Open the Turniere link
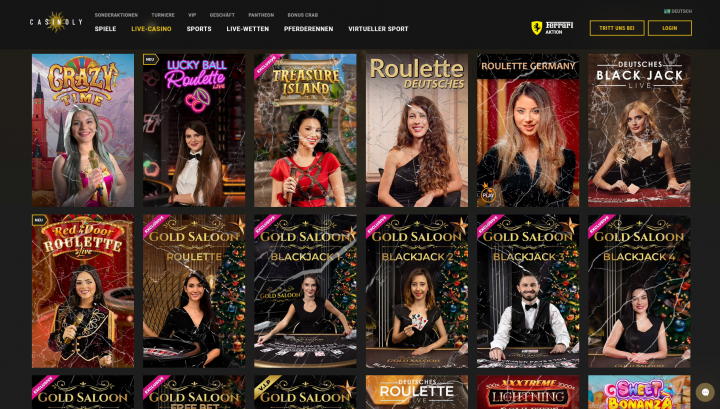 pos(163,15)
